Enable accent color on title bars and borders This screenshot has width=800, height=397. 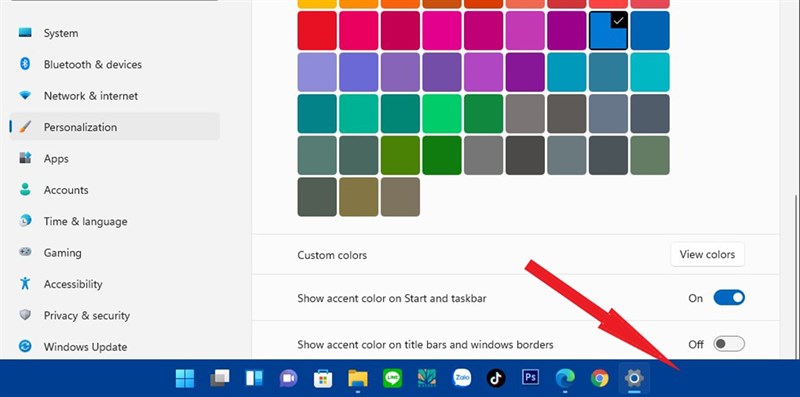tap(729, 344)
